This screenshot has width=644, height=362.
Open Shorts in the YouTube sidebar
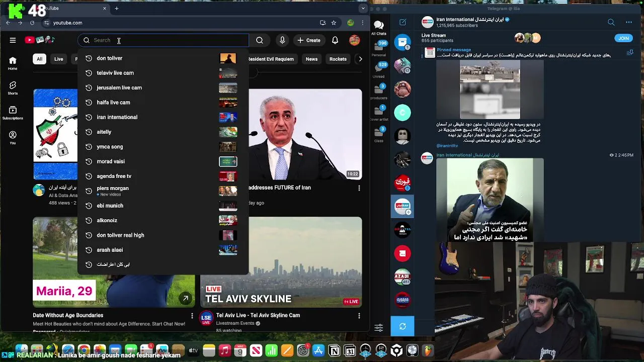[13, 88]
